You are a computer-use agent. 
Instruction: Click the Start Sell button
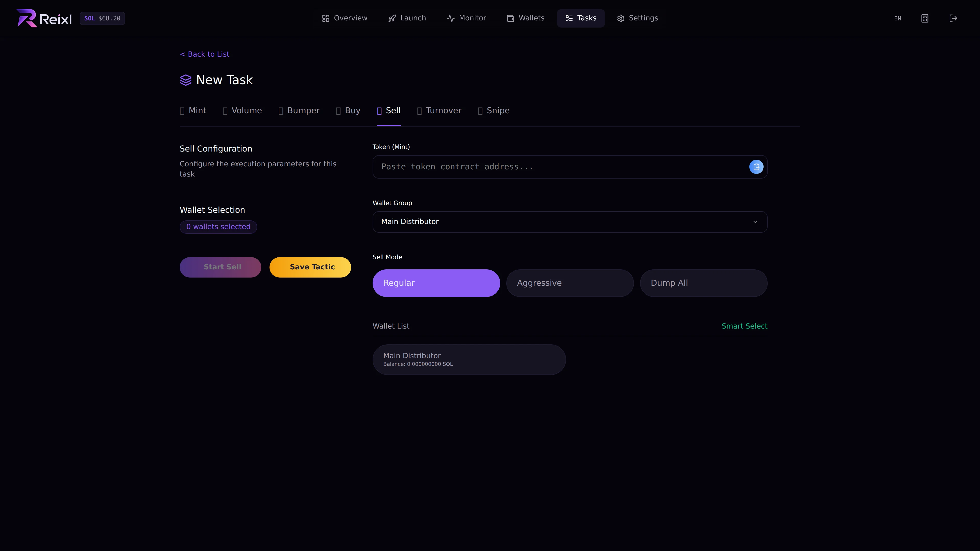[x=220, y=267]
